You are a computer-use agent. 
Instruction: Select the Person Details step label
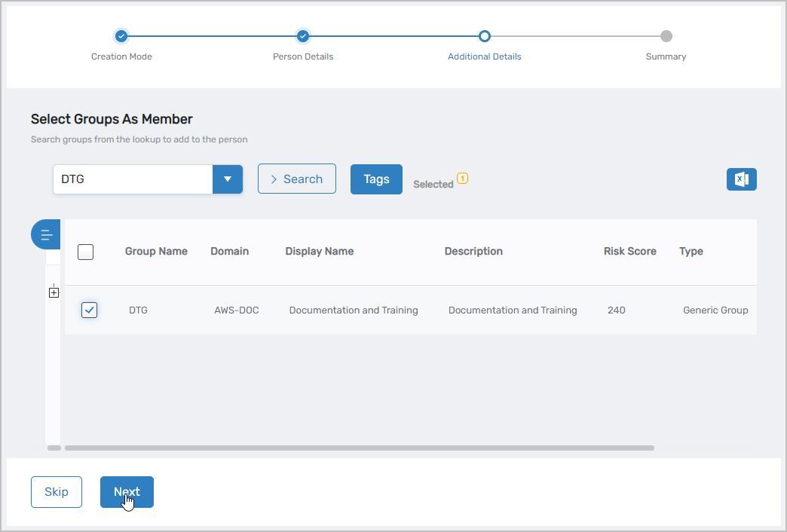[303, 56]
